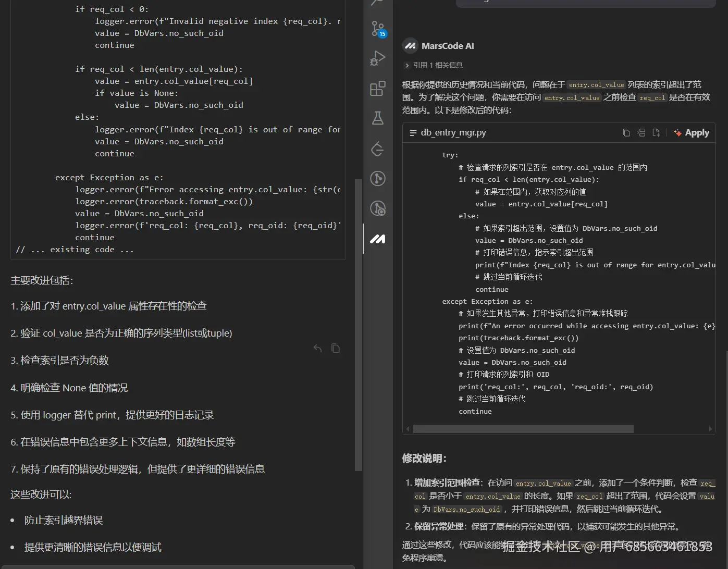The width and height of the screenshot is (728, 569).
Task: Click 'if req_col < 0:' line in left code
Action: (x=112, y=9)
